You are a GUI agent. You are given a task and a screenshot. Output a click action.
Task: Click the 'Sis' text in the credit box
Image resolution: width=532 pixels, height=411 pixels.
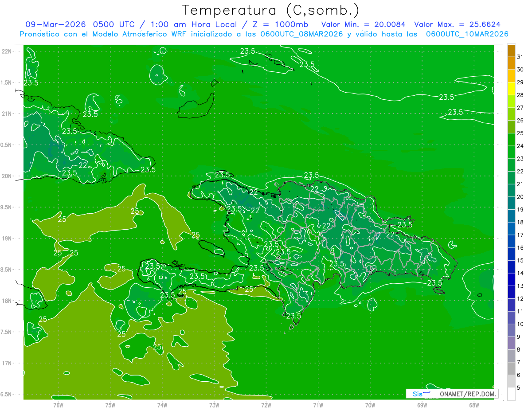pyautogui.click(x=418, y=394)
